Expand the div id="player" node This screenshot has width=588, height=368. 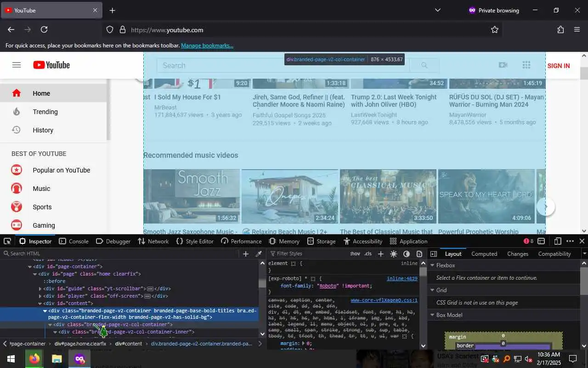pos(40,296)
